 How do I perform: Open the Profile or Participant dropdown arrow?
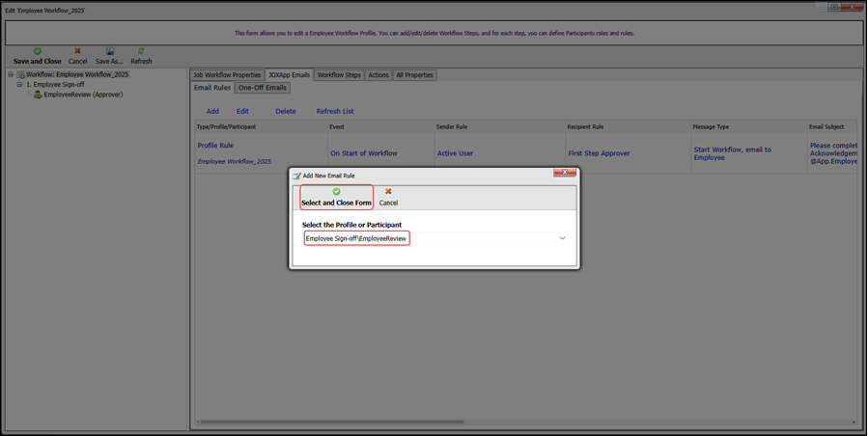[562, 238]
